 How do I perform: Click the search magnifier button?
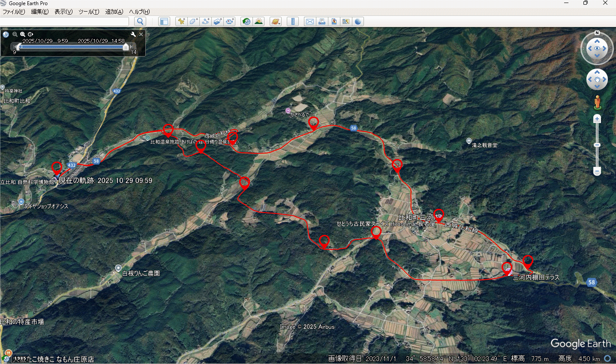pyautogui.click(x=140, y=21)
